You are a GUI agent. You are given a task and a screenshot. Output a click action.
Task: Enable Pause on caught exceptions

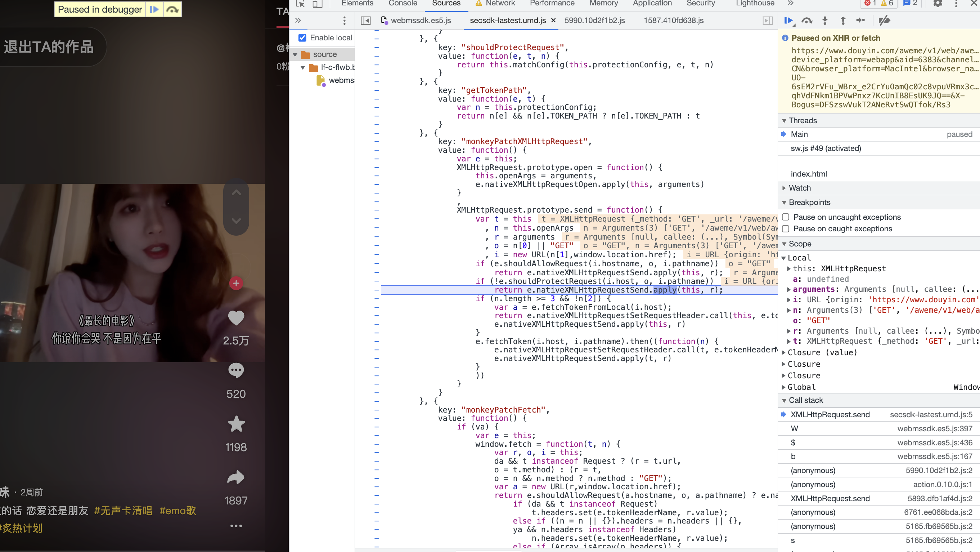(786, 229)
